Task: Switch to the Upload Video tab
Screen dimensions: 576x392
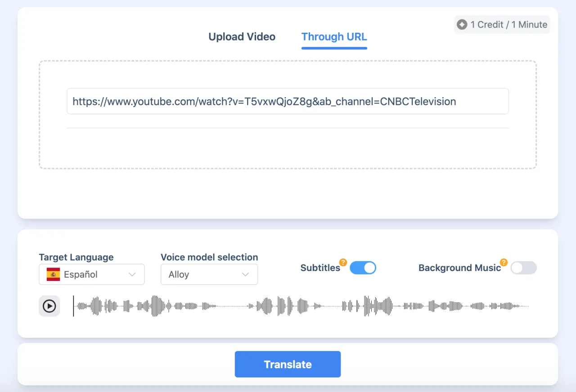Action: [242, 37]
